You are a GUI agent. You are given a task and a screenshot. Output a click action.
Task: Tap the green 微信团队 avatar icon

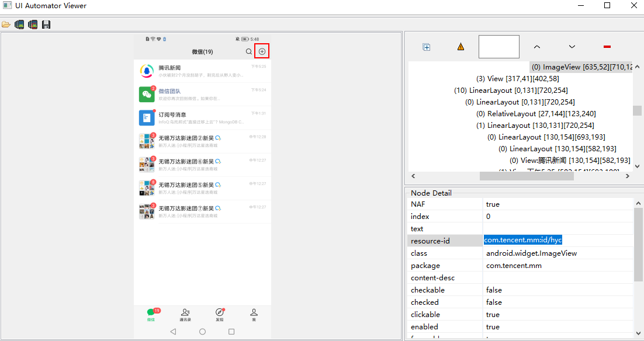[147, 95]
